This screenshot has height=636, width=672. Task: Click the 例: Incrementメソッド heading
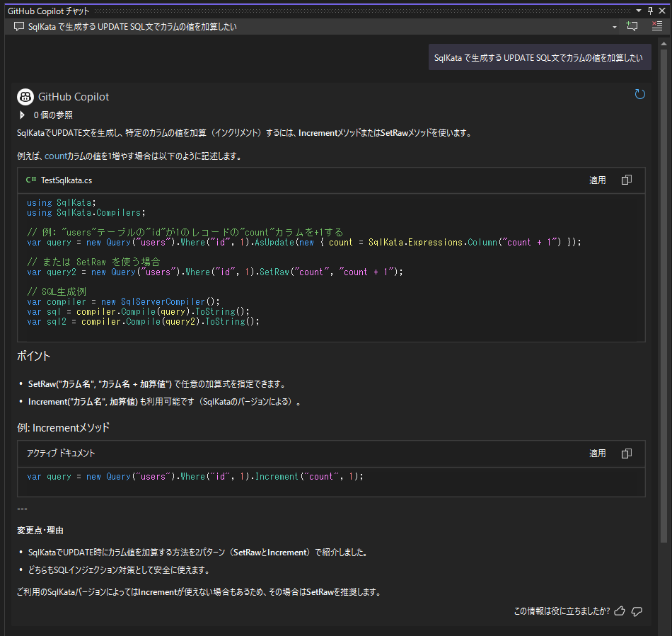[64, 428]
